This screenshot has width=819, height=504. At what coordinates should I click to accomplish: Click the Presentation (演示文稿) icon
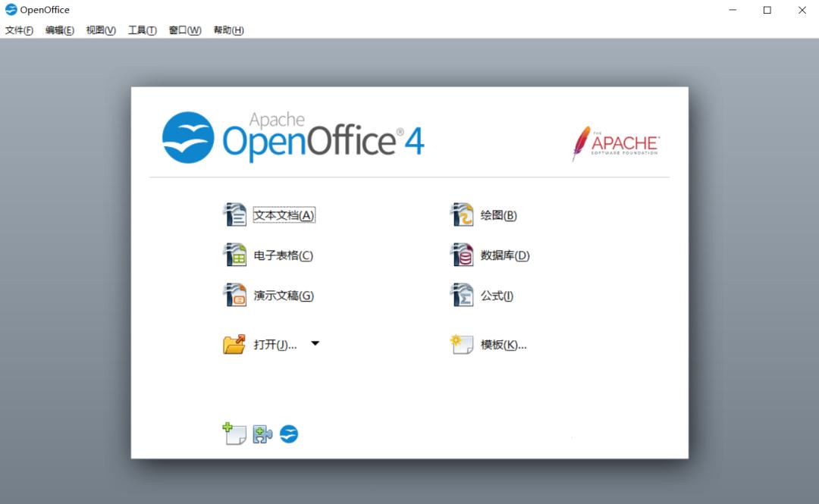click(234, 295)
